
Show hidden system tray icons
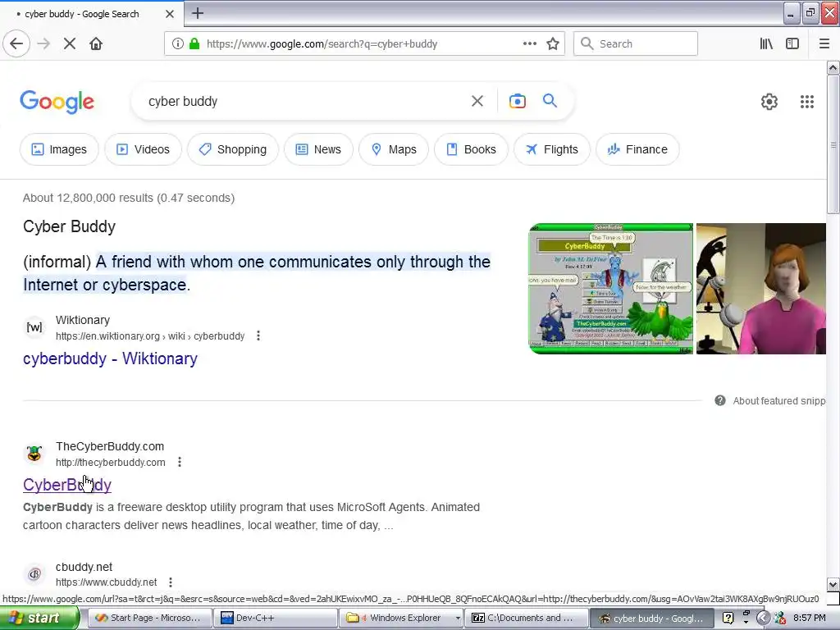click(x=763, y=619)
